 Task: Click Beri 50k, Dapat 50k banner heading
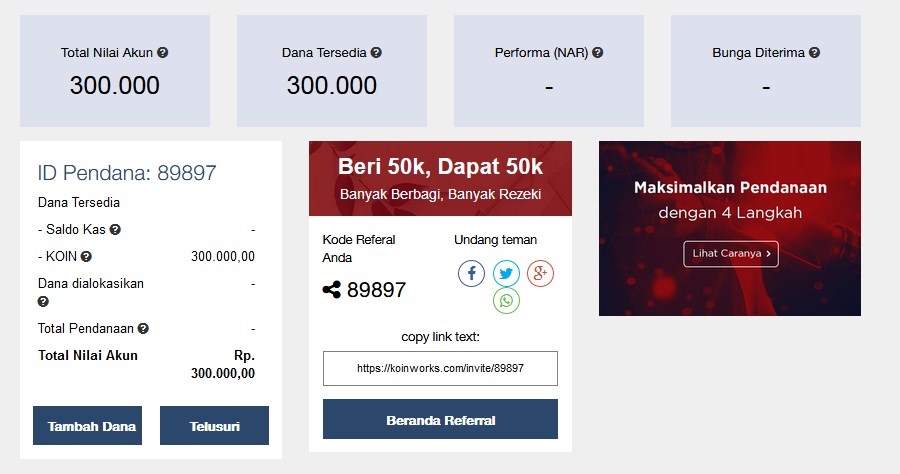pyautogui.click(x=440, y=166)
